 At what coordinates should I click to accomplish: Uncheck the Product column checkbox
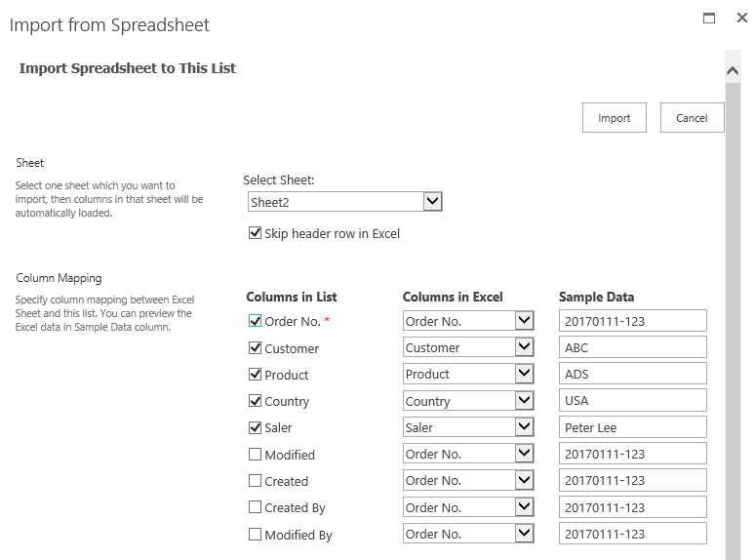coord(256,375)
